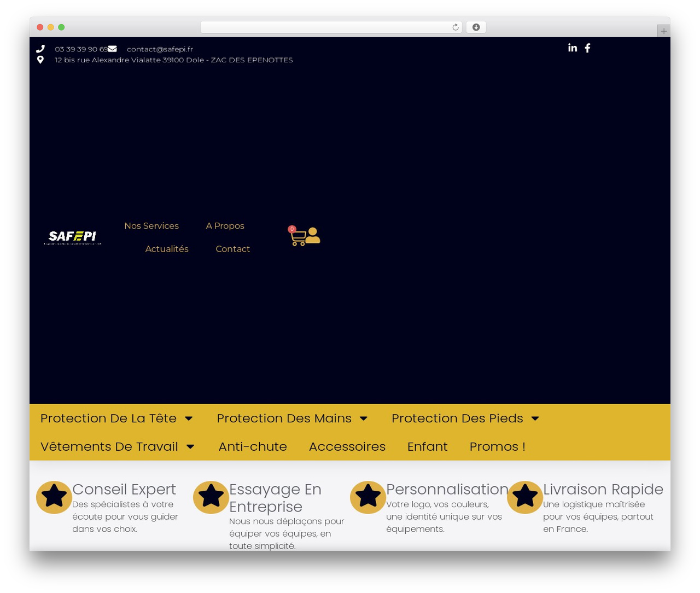
Task: Click the star icon beside Personnalisation
Action: (x=368, y=497)
